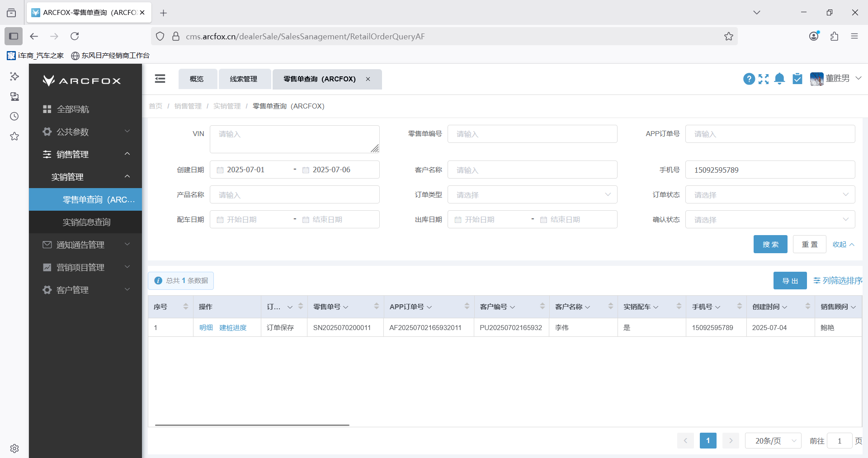The image size is (868, 458).
Task: Collapse the 实销管理 submenu
Action: (x=85, y=177)
